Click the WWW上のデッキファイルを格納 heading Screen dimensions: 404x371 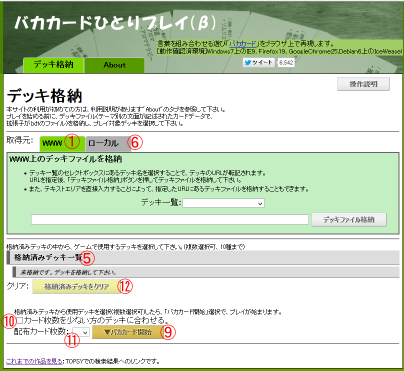65,159
